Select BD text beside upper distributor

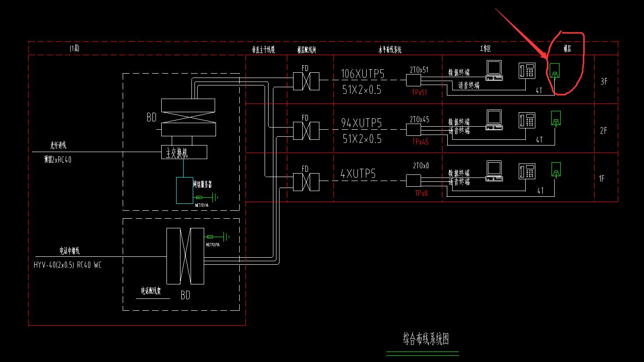coord(152,117)
